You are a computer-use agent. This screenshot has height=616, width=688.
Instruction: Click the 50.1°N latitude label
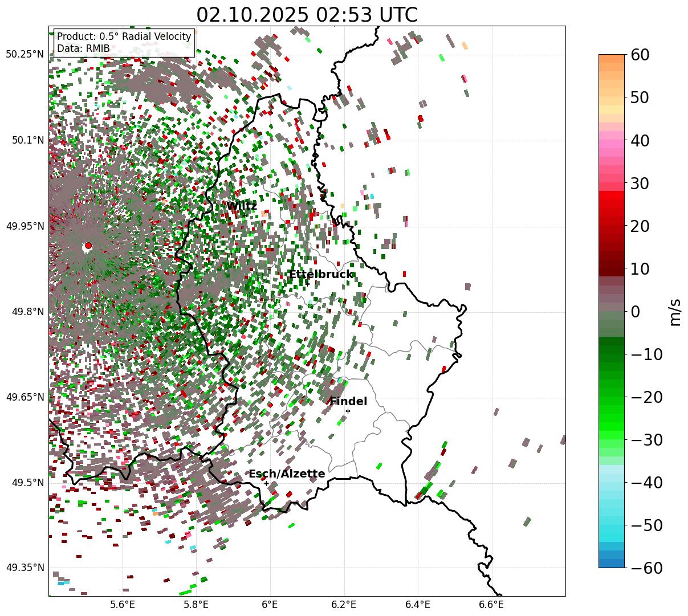27,140
